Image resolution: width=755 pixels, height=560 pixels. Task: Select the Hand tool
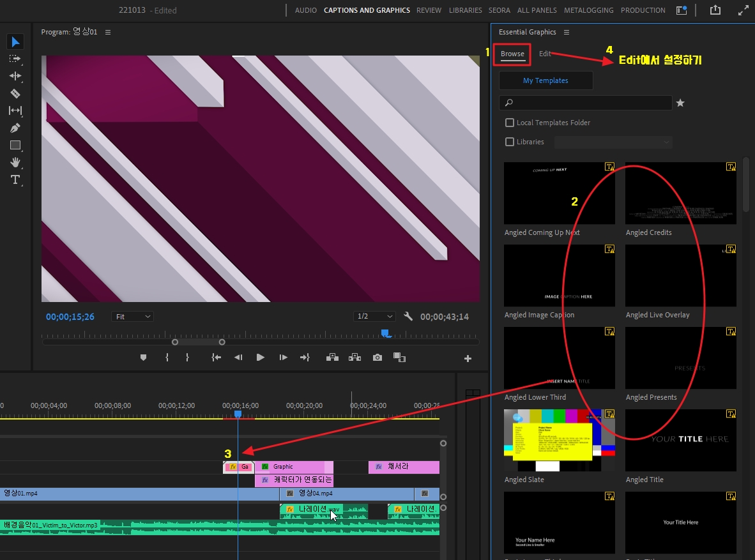click(x=15, y=162)
